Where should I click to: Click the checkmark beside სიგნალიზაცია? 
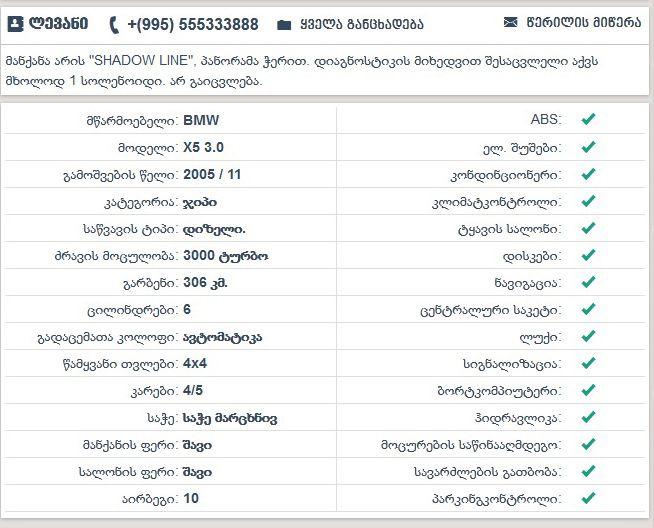coord(589,364)
